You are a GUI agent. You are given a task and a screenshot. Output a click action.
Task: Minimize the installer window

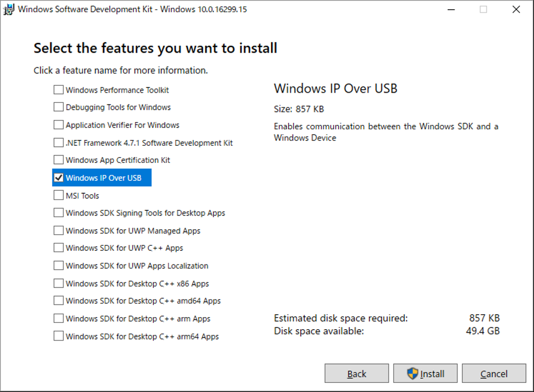451,10
